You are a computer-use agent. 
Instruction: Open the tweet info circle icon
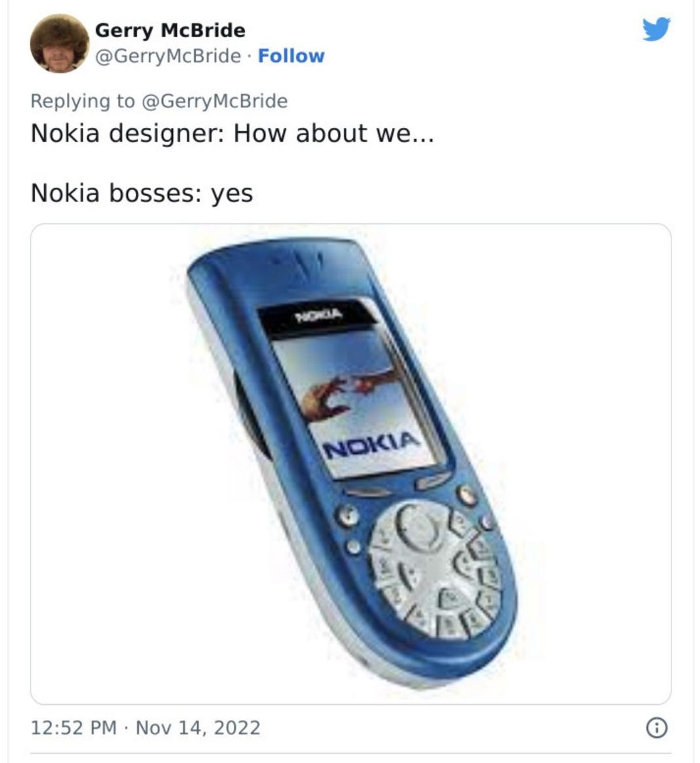pyautogui.click(x=657, y=727)
